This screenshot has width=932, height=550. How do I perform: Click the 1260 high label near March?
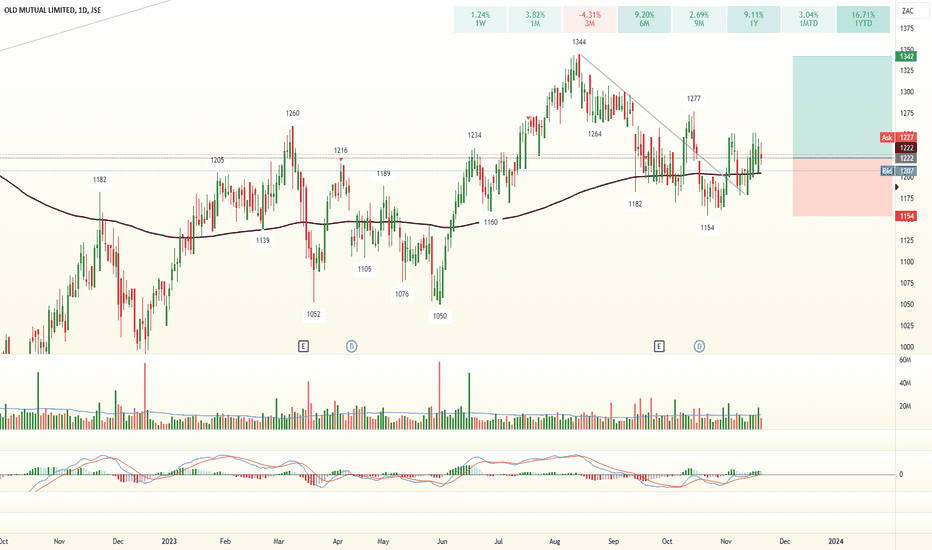292,113
